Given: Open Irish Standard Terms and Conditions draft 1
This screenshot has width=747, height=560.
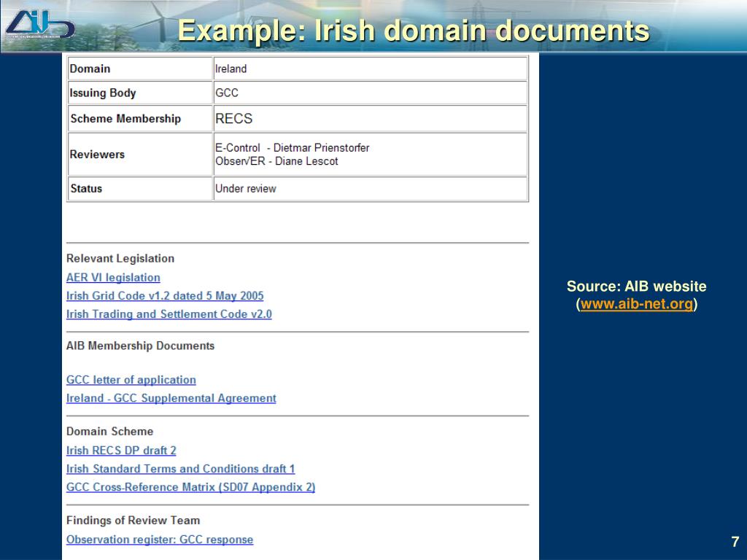Looking at the screenshot, I should click(181, 469).
